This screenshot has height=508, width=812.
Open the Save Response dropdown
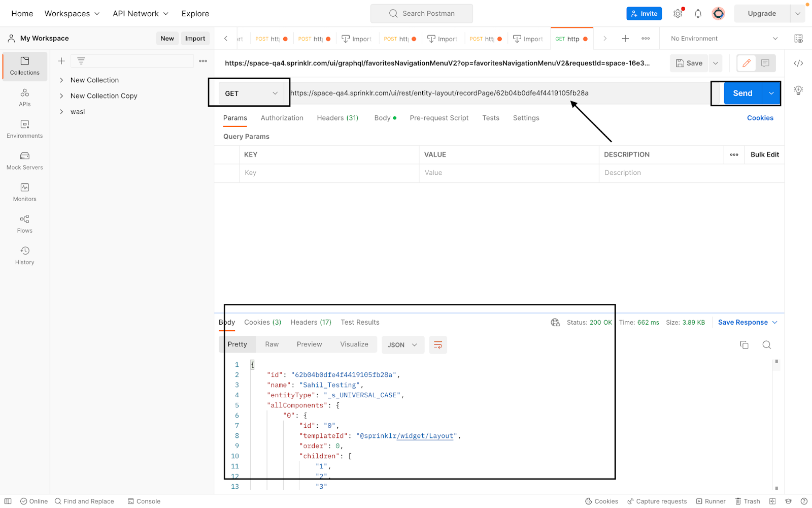[748, 323]
